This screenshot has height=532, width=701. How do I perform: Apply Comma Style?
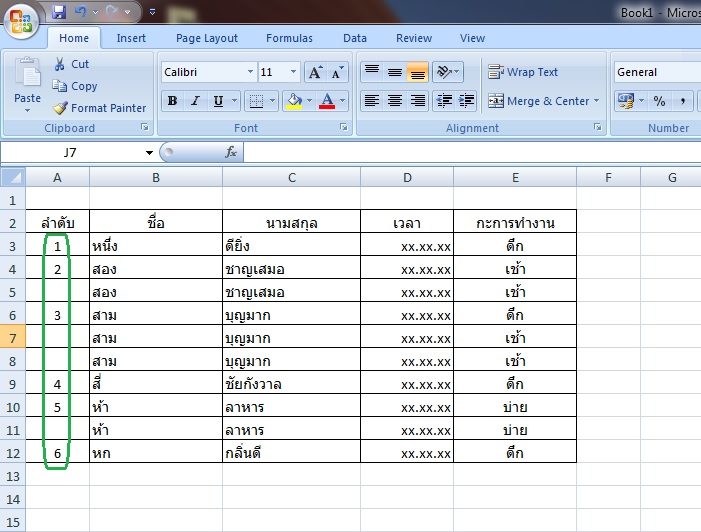point(683,101)
